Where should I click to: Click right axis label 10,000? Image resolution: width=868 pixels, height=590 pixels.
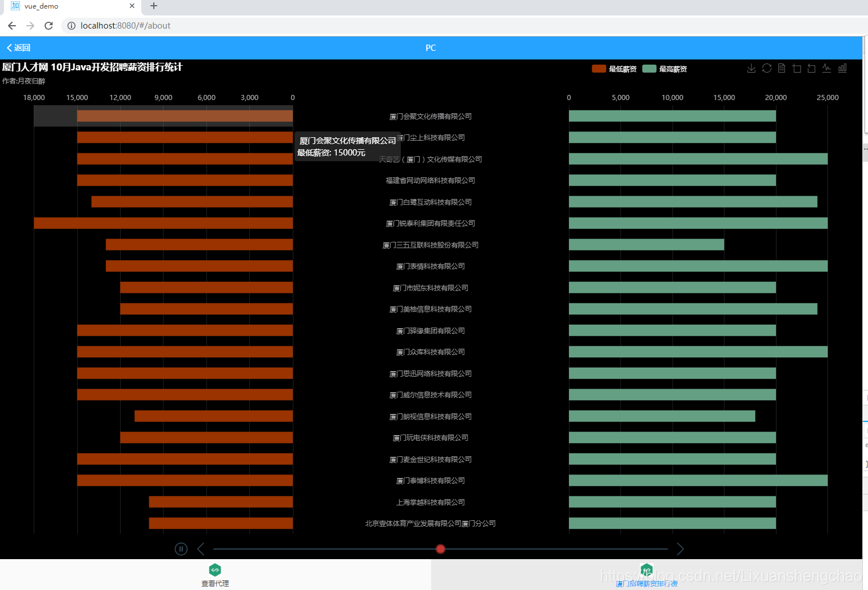tap(672, 98)
